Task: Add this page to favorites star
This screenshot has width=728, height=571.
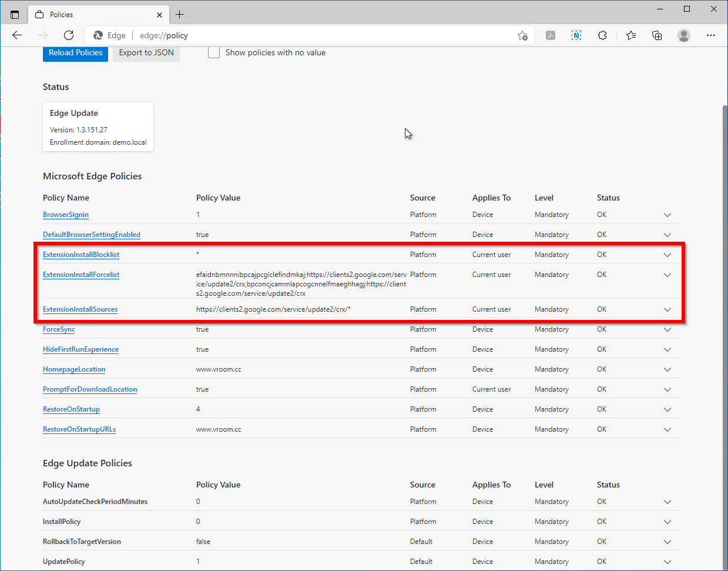Action: coord(522,35)
